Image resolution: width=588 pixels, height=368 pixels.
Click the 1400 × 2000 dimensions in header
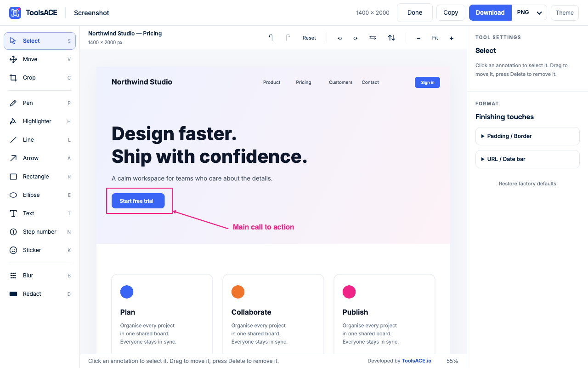click(373, 13)
